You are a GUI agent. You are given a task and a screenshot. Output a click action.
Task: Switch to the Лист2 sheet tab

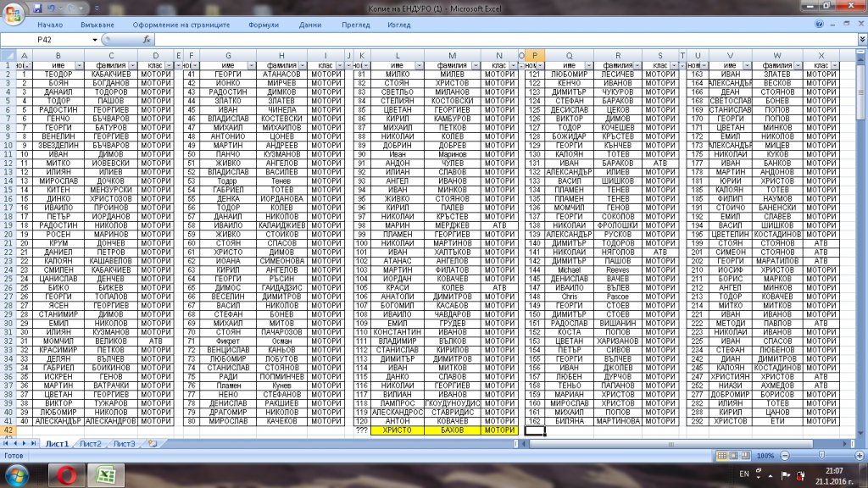point(90,444)
